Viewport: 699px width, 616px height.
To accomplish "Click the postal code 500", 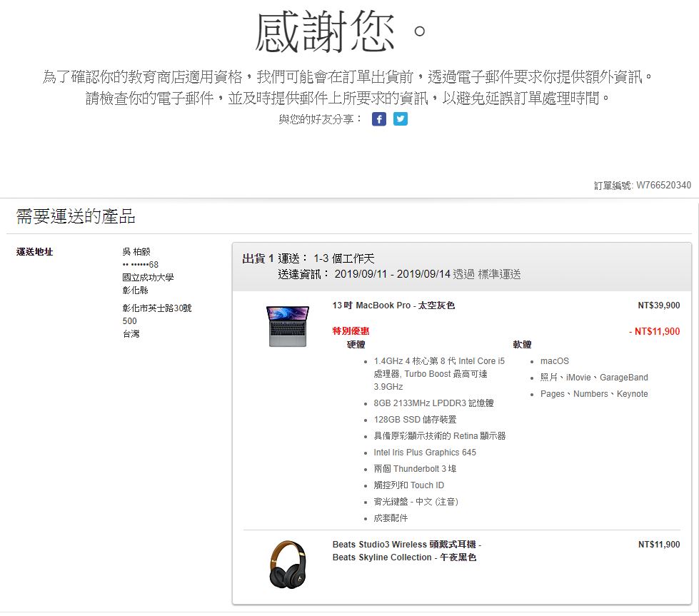I will [130, 321].
